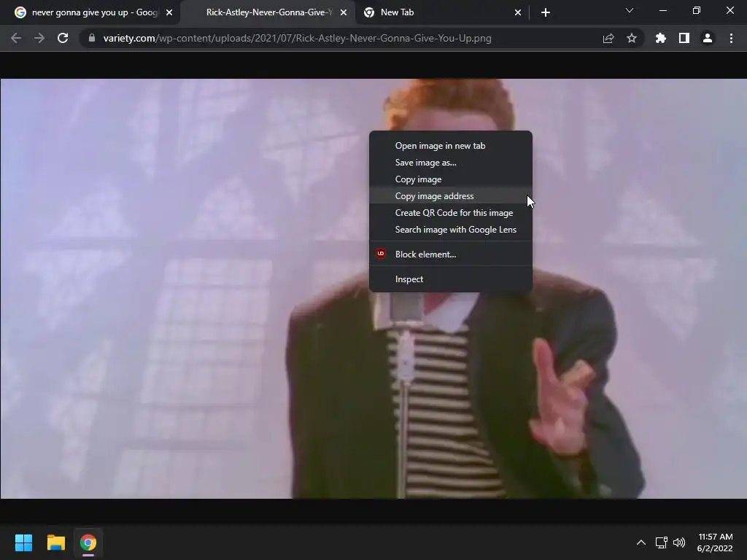Minimize the Chrome window

coord(662,10)
